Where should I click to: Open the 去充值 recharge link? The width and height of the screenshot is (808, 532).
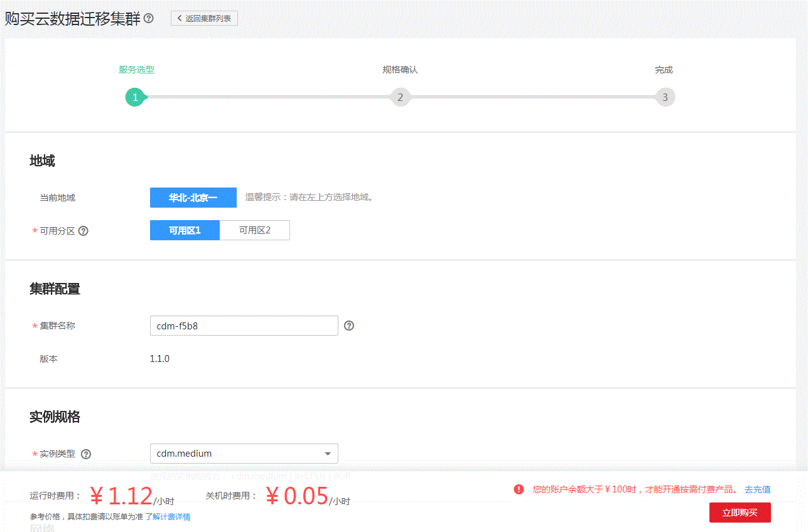[757, 489]
